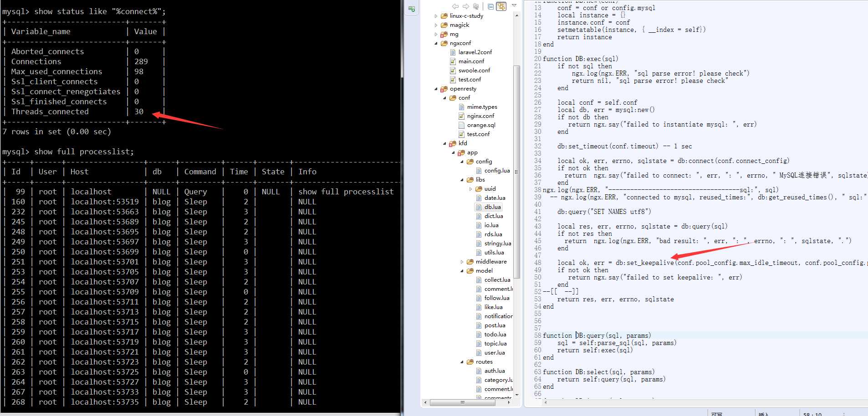Screen dimensions: 868x416
Task: Open topic.lua in model folder
Action: [x=495, y=344]
